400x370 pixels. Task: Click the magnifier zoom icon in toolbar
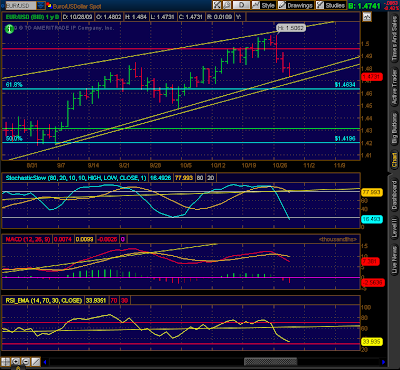coord(227,5)
